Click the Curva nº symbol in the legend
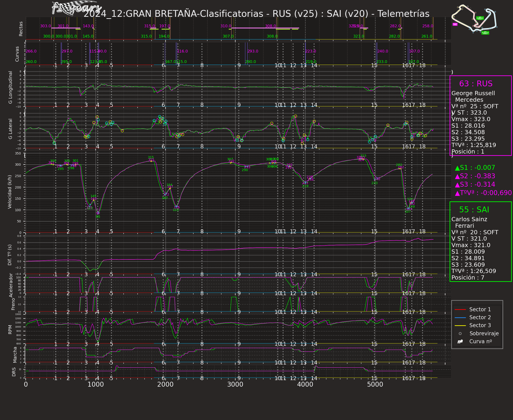This screenshot has width=513, height=420. (x=460, y=342)
